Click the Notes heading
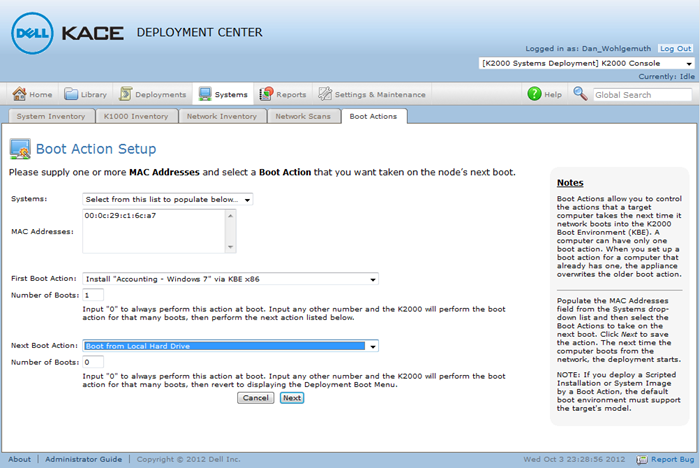The height and width of the screenshot is (468, 700). pos(570,183)
